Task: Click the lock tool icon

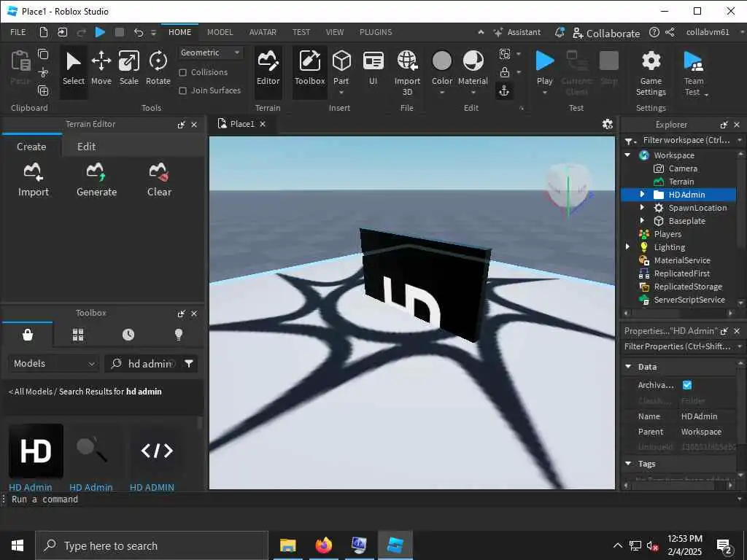Action: point(505,72)
